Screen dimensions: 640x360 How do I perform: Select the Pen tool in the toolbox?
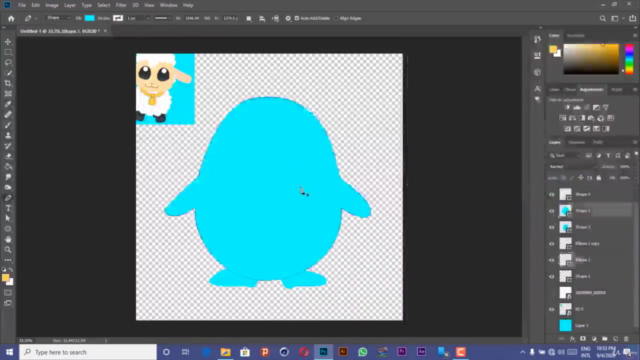click(x=8, y=198)
